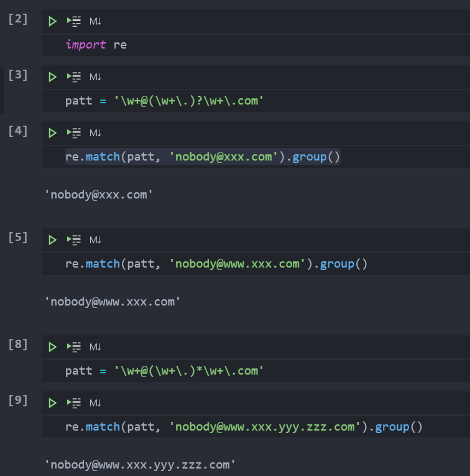Click execution count [8]

click(x=18, y=345)
